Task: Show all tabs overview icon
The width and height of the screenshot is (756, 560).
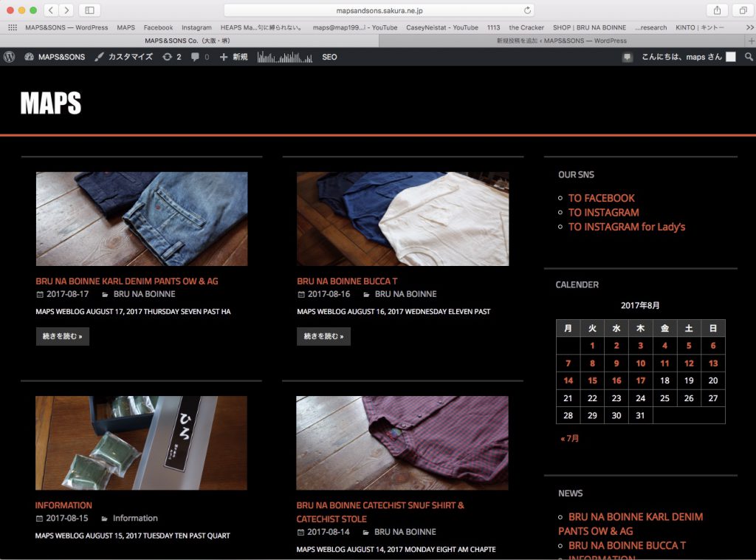Action: click(x=741, y=10)
